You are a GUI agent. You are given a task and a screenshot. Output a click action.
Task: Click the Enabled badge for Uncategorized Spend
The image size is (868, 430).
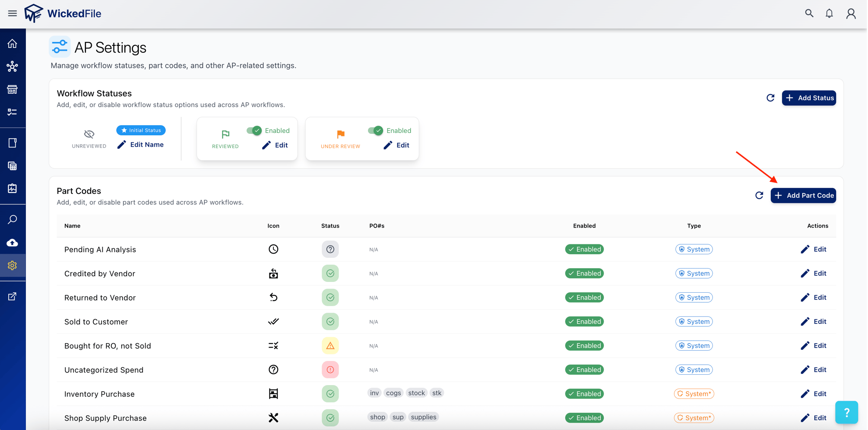pos(584,370)
